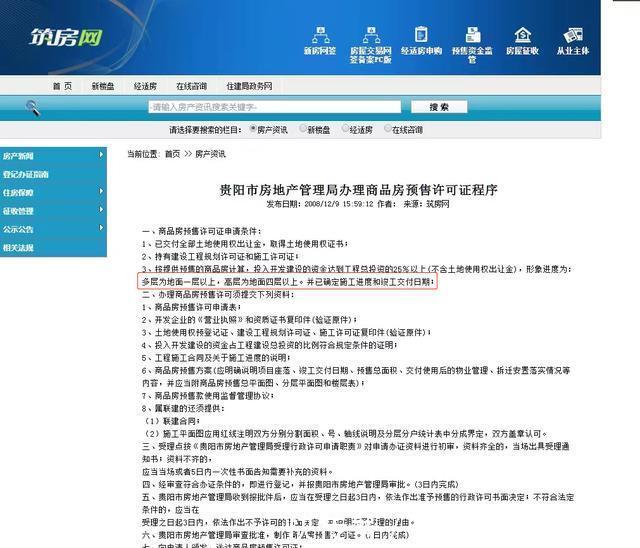The width and height of the screenshot is (640, 548).
Task: Click line 7、商品房预售款使用监督管理协议
Action: tap(208, 395)
